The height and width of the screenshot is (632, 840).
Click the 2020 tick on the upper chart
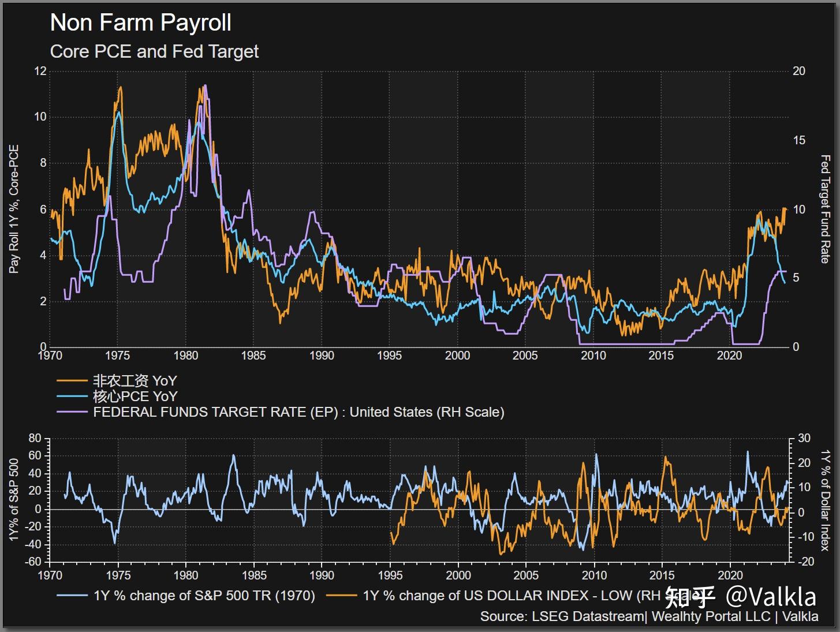pyautogui.click(x=729, y=356)
